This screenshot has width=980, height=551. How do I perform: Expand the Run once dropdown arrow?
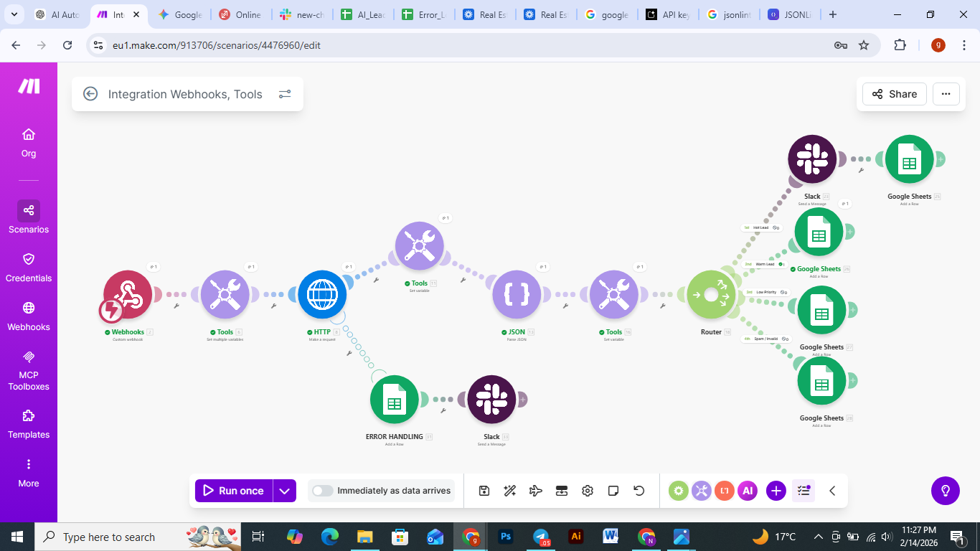(285, 491)
